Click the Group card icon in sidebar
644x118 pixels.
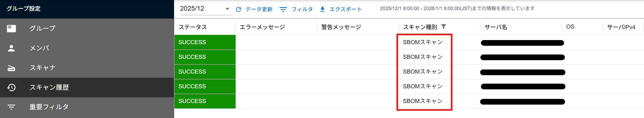(11, 28)
